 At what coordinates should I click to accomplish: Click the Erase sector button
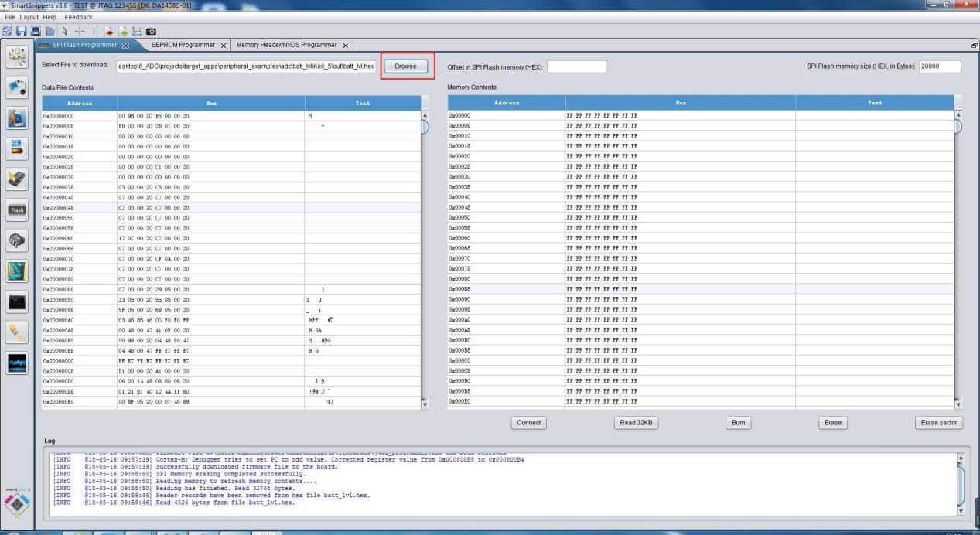(x=939, y=423)
